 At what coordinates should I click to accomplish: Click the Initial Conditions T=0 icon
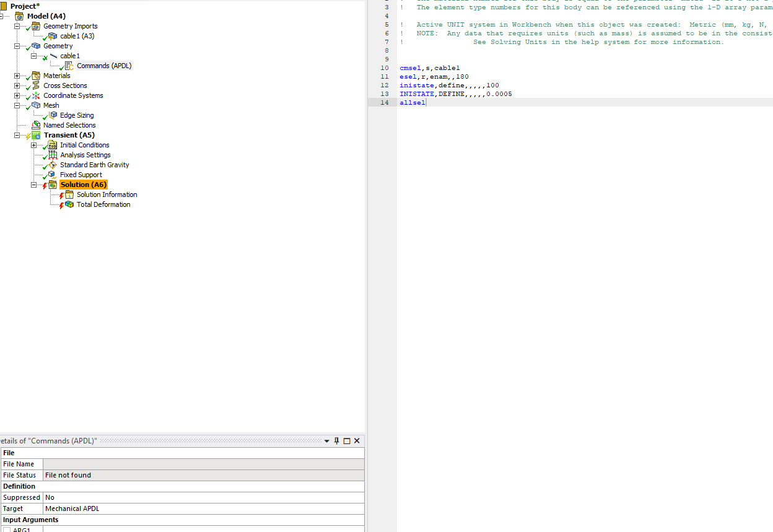point(53,145)
